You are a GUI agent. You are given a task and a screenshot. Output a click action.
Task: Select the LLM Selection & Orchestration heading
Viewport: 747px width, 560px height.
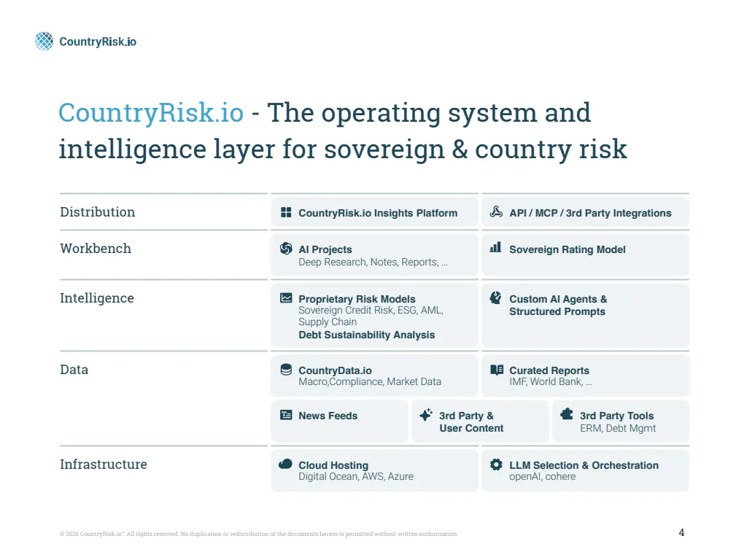pyautogui.click(x=584, y=465)
